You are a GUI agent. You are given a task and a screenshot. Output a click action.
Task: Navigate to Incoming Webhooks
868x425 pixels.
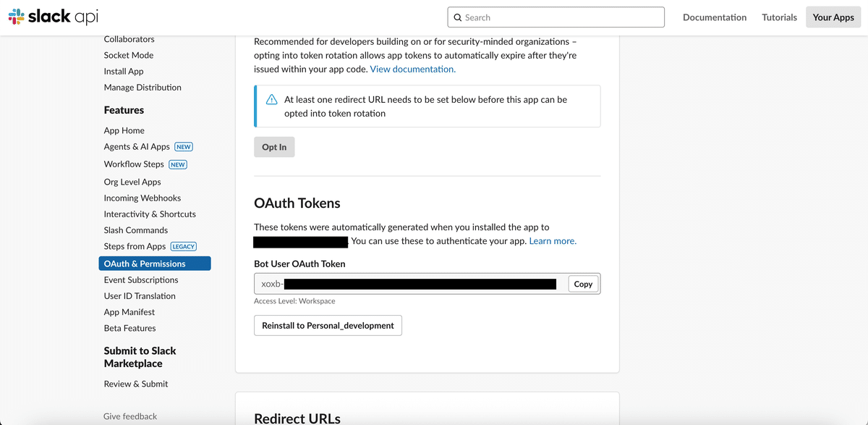pos(142,198)
